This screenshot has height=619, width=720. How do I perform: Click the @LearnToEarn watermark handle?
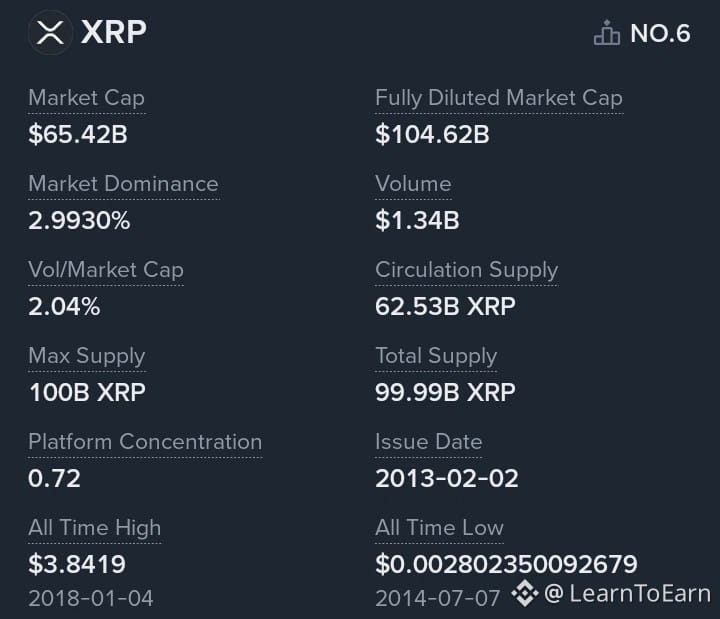(627, 593)
